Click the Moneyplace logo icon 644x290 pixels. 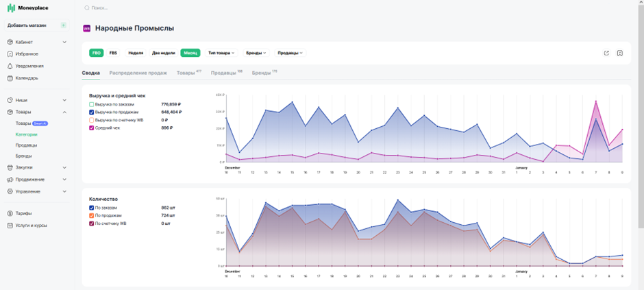click(x=11, y=8)
